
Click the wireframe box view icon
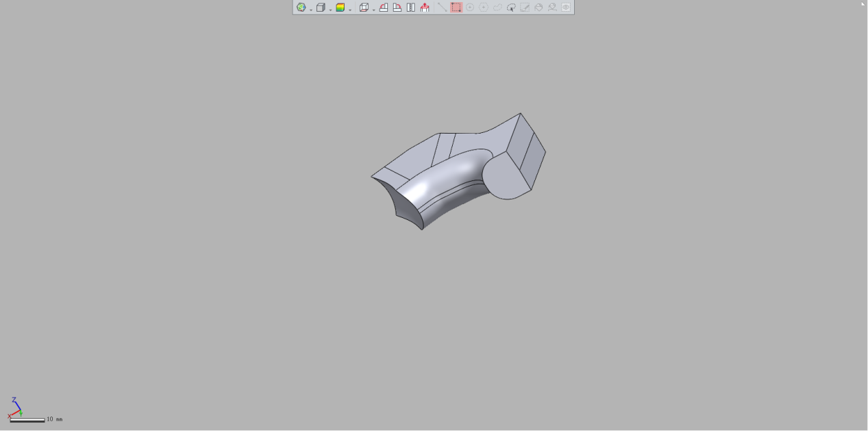[x=364, y=8]
